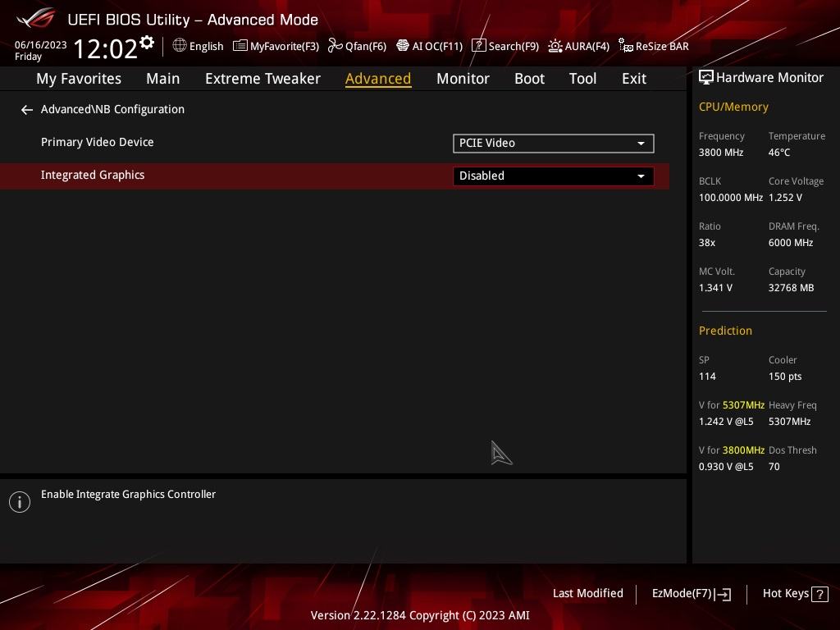Open MyFavorite(F3) shortcut
Screen dimensions: 840x630
pos(276,46)
